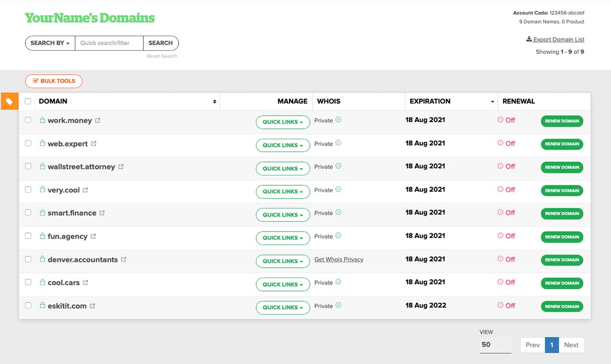Click the VIEW count field showing 50
611x364 pixels.
pyautogui.click(x=495, y=345)
